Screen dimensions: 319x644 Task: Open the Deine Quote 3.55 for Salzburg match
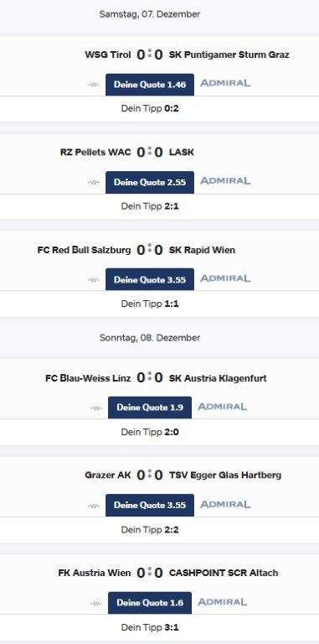[x=150, y=280]
